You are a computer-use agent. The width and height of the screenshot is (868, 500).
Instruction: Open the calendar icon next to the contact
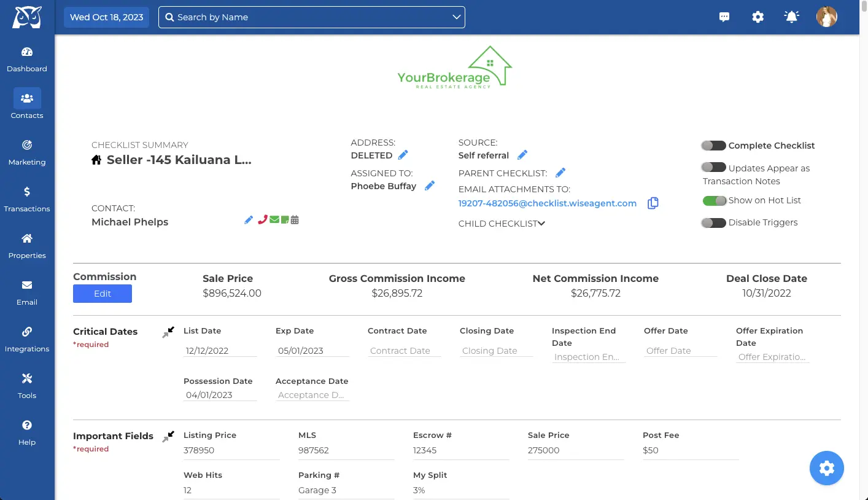(x=293, y=219)
